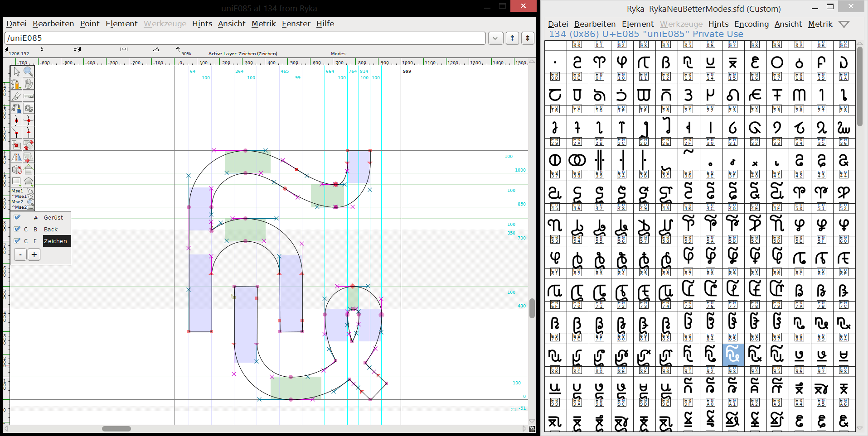Select the Pointer arrow tool
Image resolution: width=868 pixels, height=436 pixels.
click(17, 72)
